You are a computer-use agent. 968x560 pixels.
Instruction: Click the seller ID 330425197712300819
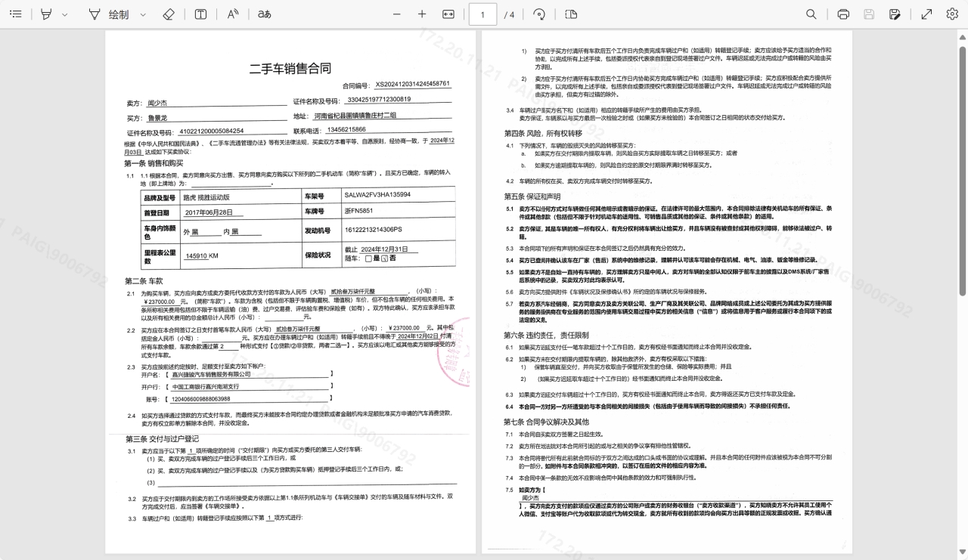coord(378,100)
